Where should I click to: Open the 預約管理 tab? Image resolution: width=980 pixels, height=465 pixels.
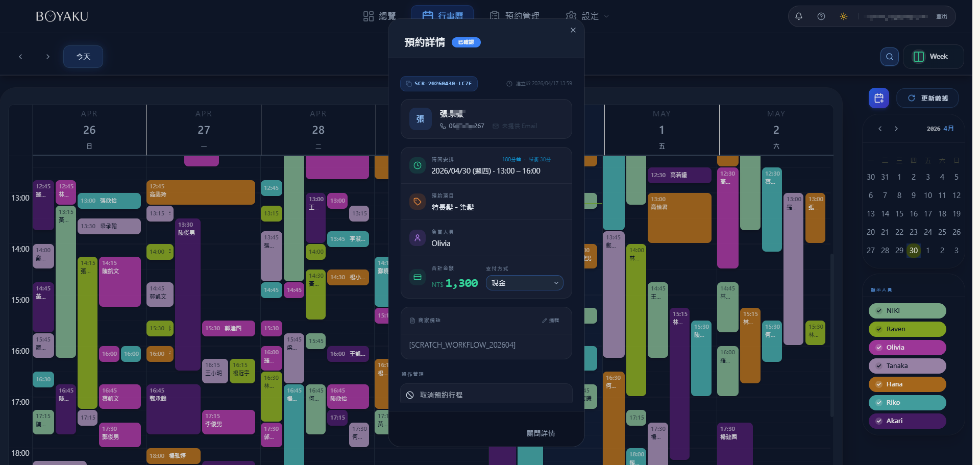click(x=514, y=16)
